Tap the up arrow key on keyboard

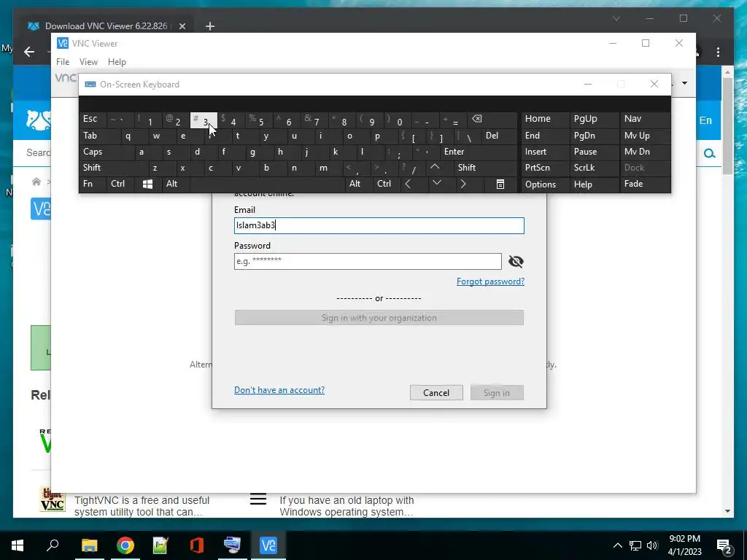click(435, 167)
